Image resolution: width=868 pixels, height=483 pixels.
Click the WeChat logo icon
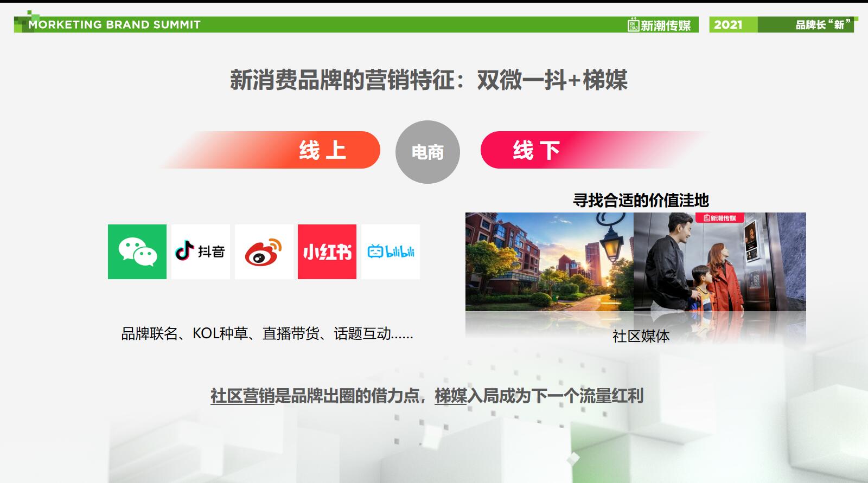click(137, 252)
